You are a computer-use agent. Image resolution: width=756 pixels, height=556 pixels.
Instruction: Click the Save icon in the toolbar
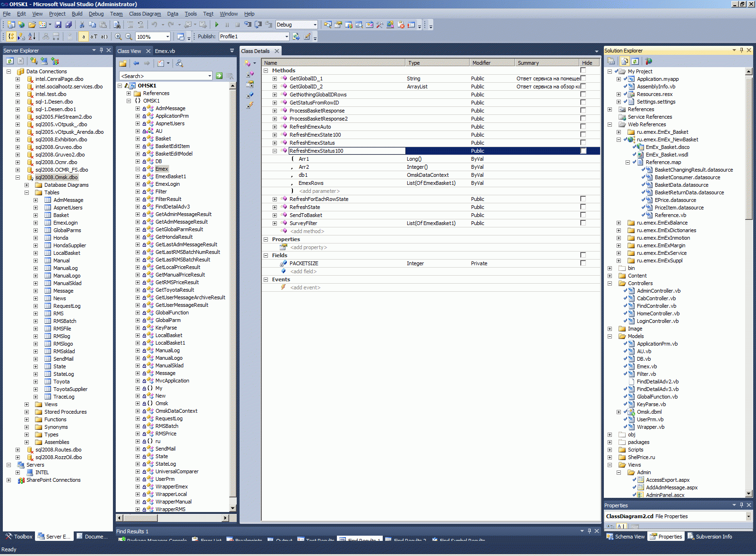tap(58, 25)
